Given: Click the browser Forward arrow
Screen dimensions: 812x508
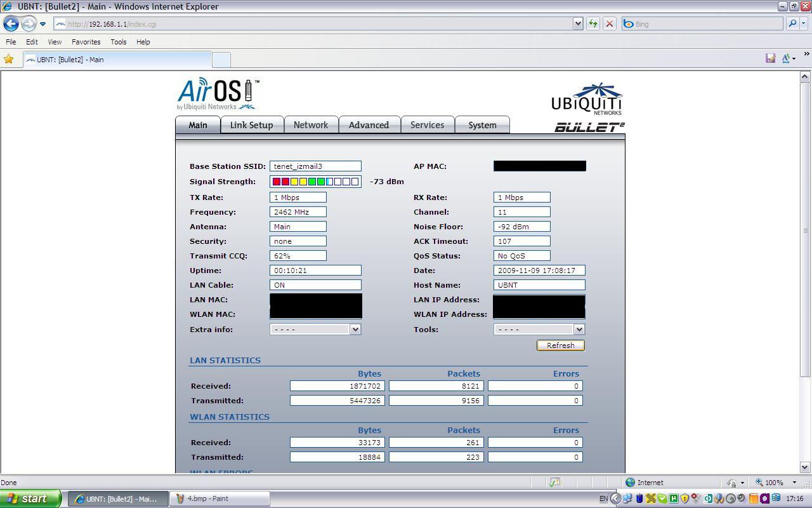Looking at the screenshot, I should (29, 24).
